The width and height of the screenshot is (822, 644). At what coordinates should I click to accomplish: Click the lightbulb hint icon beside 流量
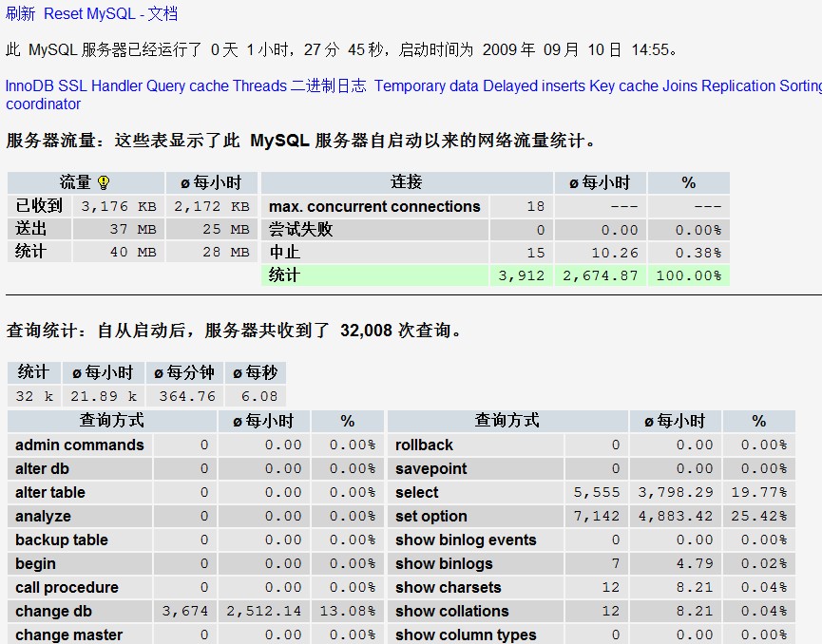click(x=104, y=182)
